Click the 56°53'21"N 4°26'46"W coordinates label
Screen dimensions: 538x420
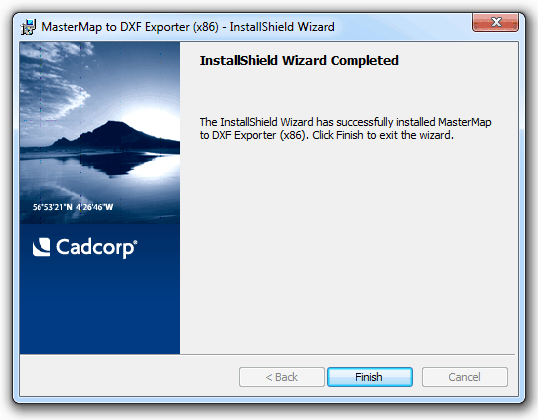(x=73, y=207)
